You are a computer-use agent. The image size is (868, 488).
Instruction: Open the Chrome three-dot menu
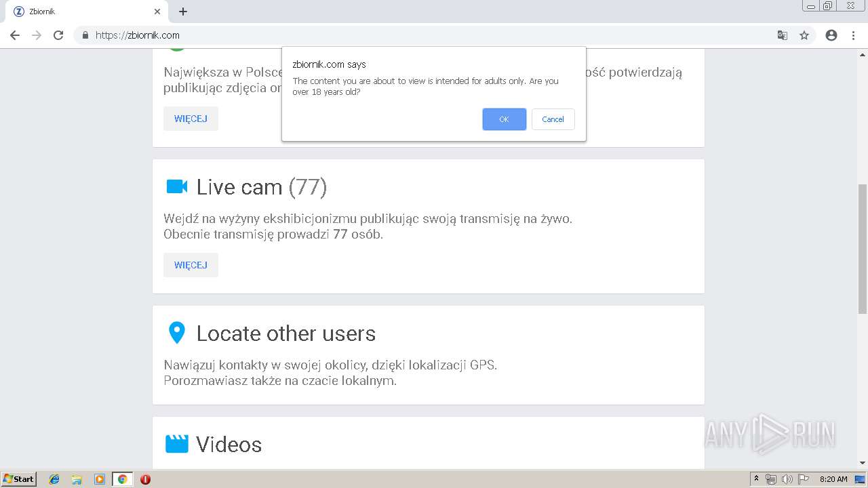tap(853, 35)
